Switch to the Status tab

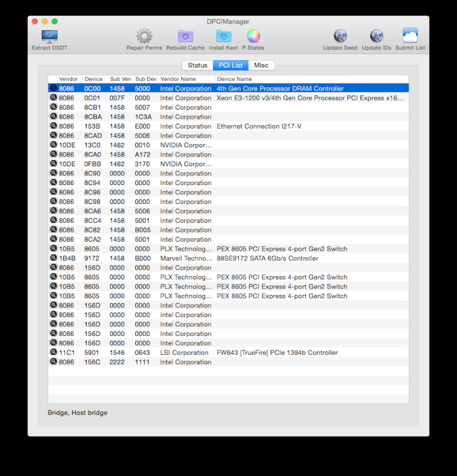(198, 65)
